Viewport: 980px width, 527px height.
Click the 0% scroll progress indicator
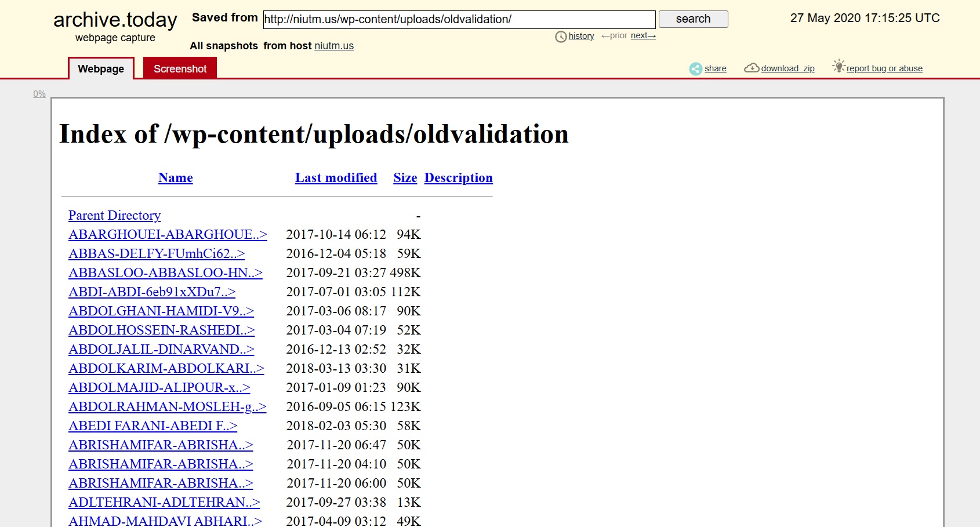[x=39, y=94]
